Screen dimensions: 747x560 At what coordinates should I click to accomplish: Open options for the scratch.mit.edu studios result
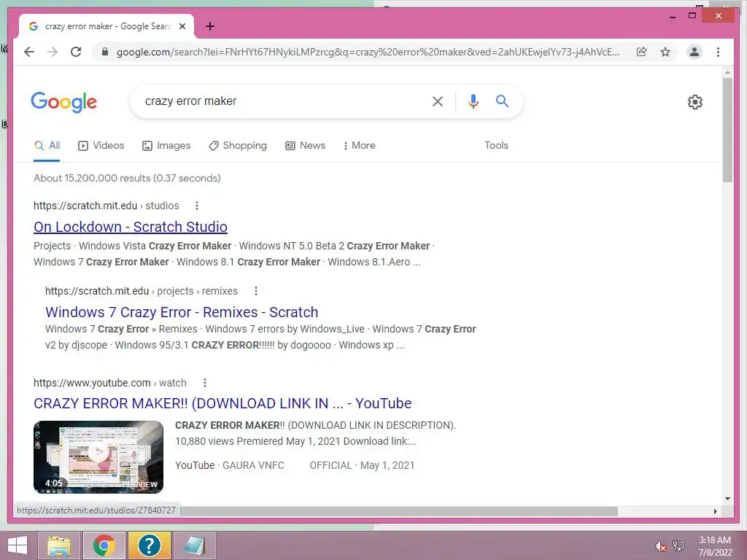coord(197,206)
